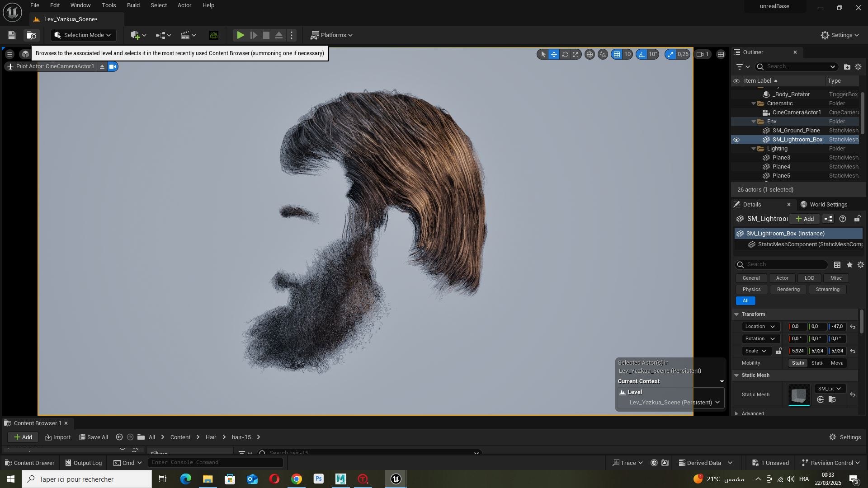Screen dimensions: 868x488
Task: Toggle the scale snapping icon
Action: [670, 54]
